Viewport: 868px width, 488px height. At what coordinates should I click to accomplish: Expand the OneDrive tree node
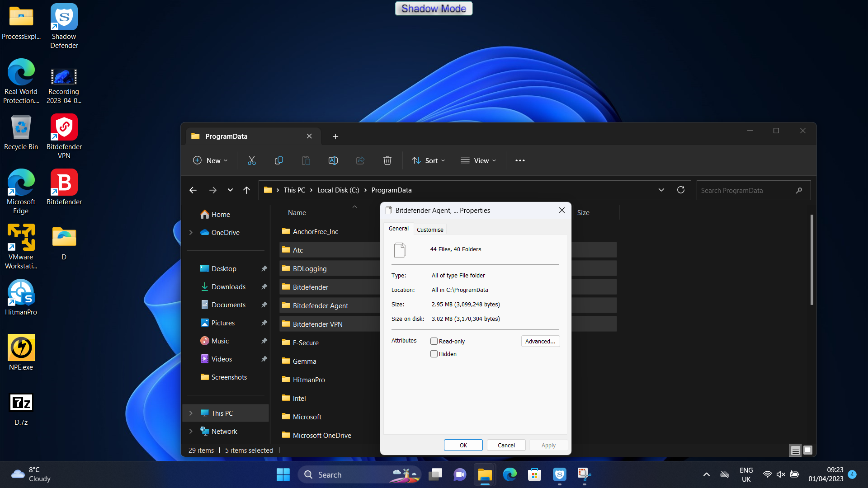[x=191, y=233]
